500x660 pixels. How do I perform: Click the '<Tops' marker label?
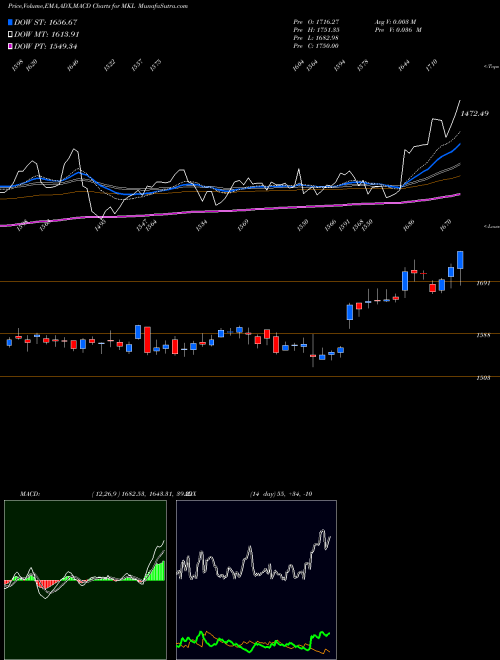(492, 67)
